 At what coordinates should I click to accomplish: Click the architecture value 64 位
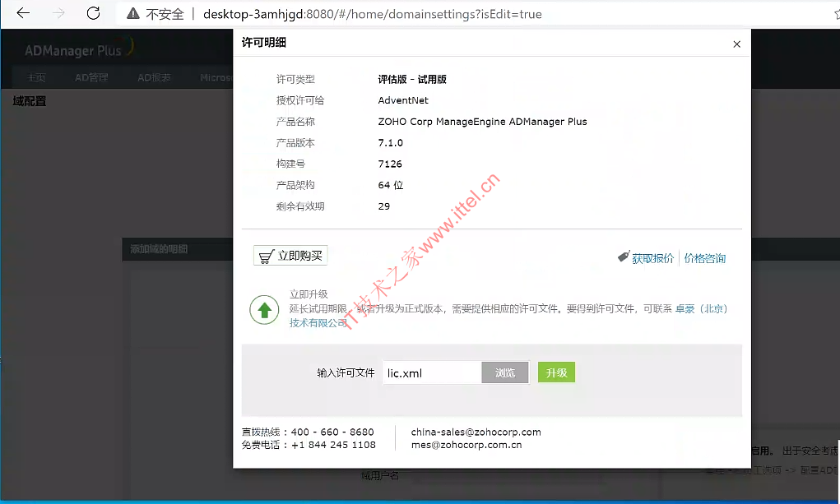click(390, 185)
